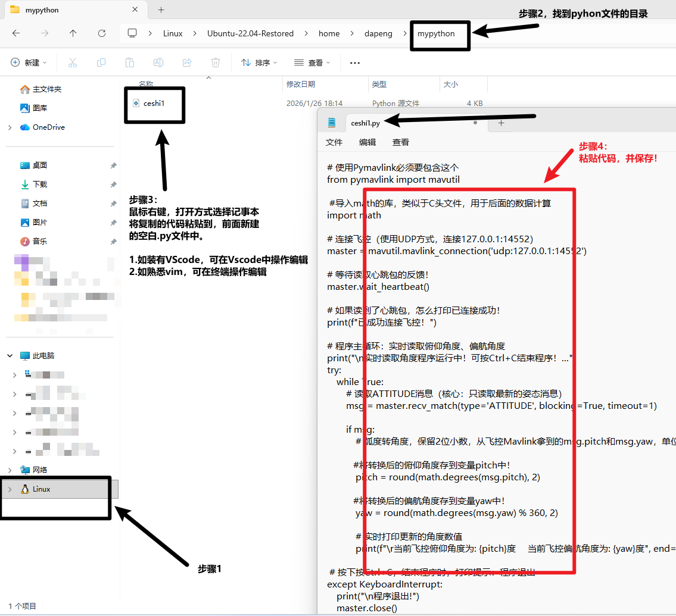
Task: Go up one directory level
Action: (73, 34)
